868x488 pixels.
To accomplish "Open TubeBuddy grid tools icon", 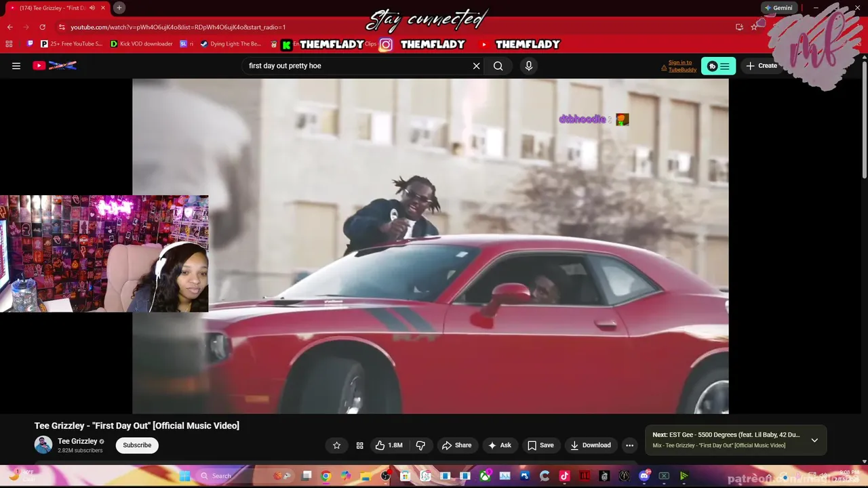I will [x=359, y=445].
